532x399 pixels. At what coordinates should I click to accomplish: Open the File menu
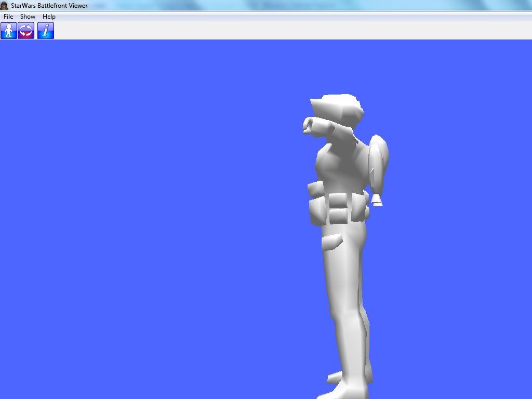pyautogui.click(x=8, y=16)
